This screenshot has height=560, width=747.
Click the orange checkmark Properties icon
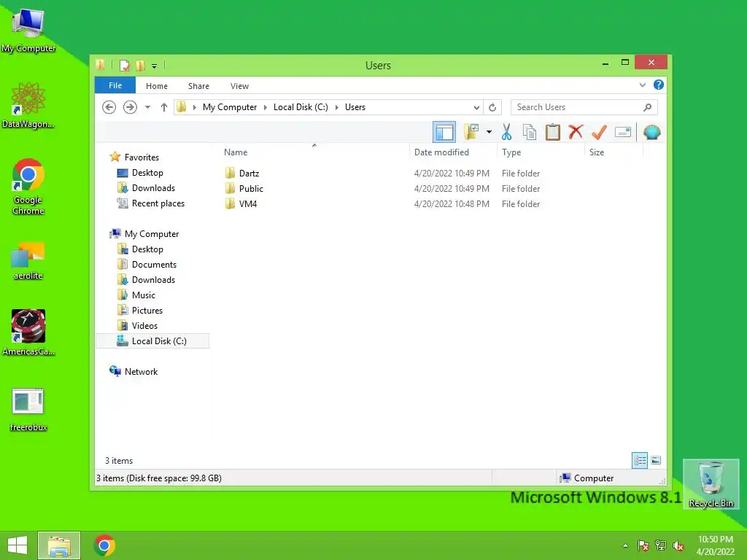click(x=599, y=132)
